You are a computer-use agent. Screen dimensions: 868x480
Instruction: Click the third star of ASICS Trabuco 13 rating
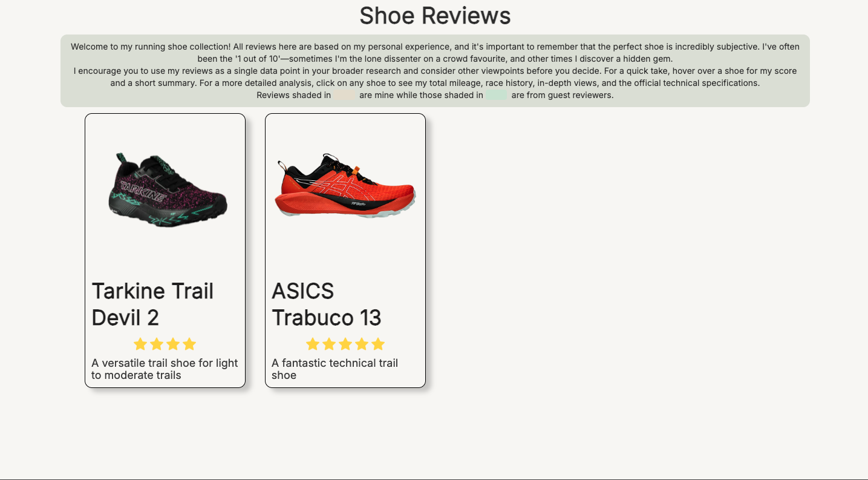pos(345,344)
